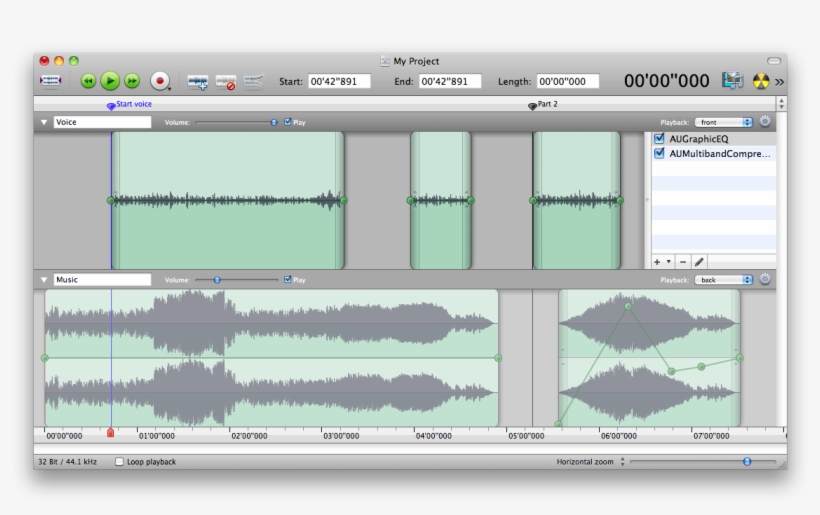
Task: Open Voice track gear settings icon
Action: (x=765, y=122)
